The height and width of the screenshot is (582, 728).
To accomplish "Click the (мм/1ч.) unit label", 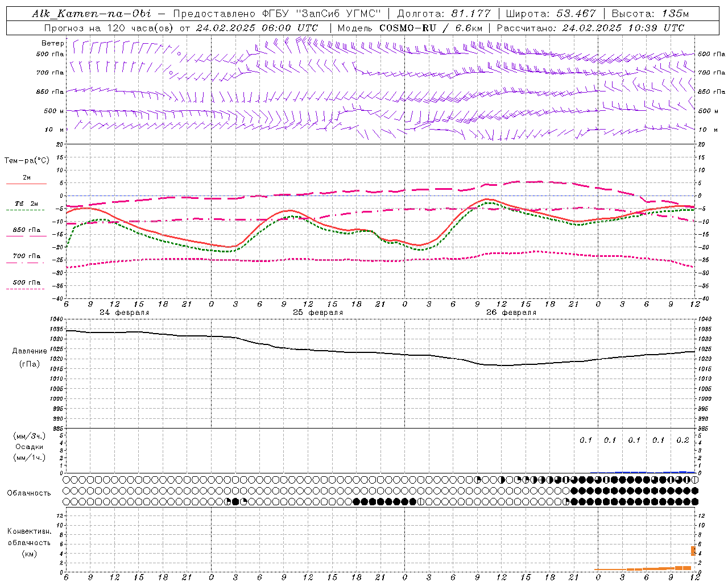I will click(x=30, y=458).
